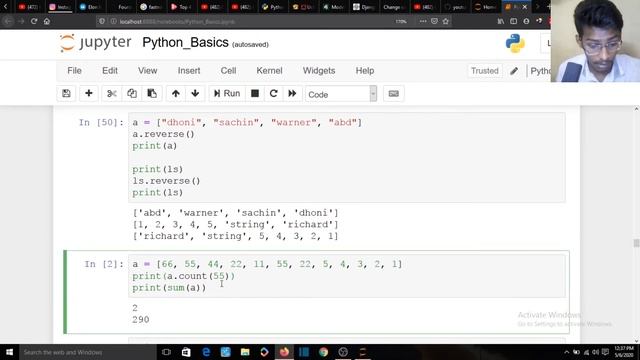The height and width of the screenshot is (360, 640).
Task: Move selected cell up arrow
Action: click(x=176, y=93)
